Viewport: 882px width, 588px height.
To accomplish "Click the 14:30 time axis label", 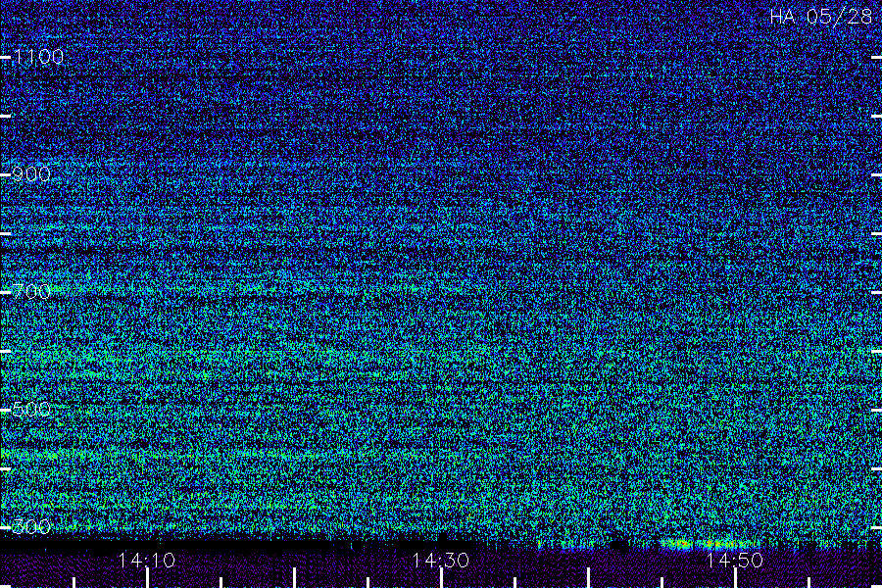I will [440, 561].
